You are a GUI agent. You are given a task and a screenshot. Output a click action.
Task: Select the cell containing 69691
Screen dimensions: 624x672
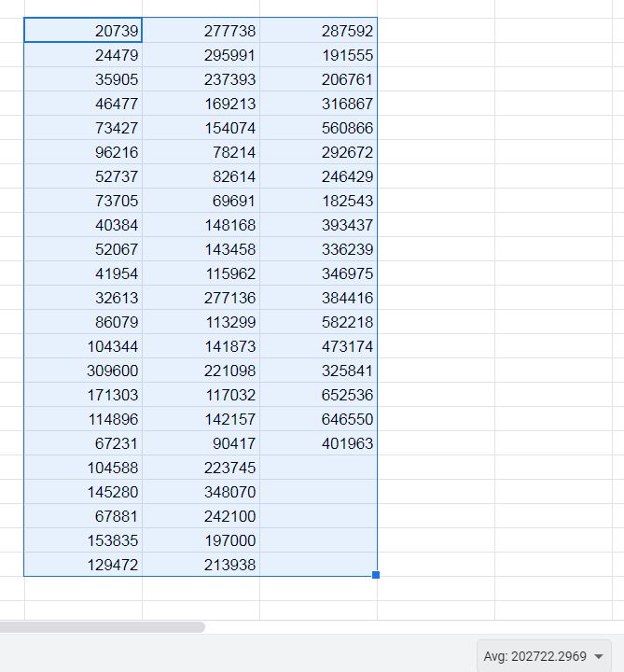[201, 201]
